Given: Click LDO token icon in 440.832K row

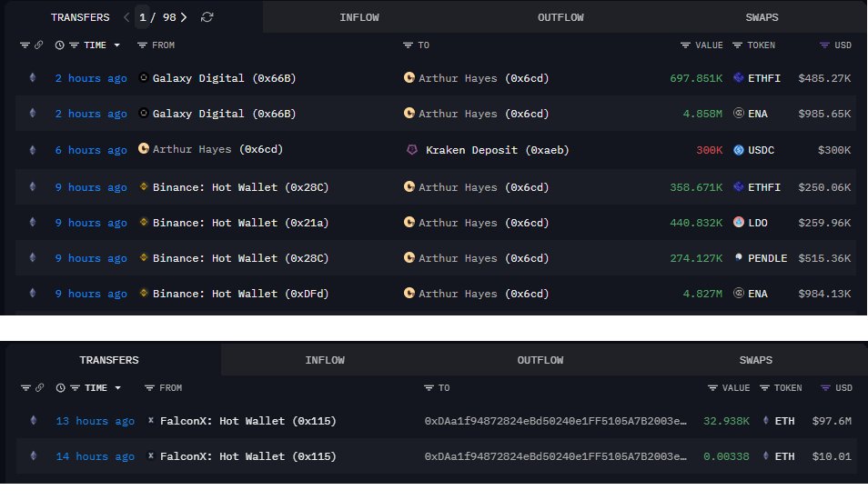Looking at the screenshot, I should (739, 223).
